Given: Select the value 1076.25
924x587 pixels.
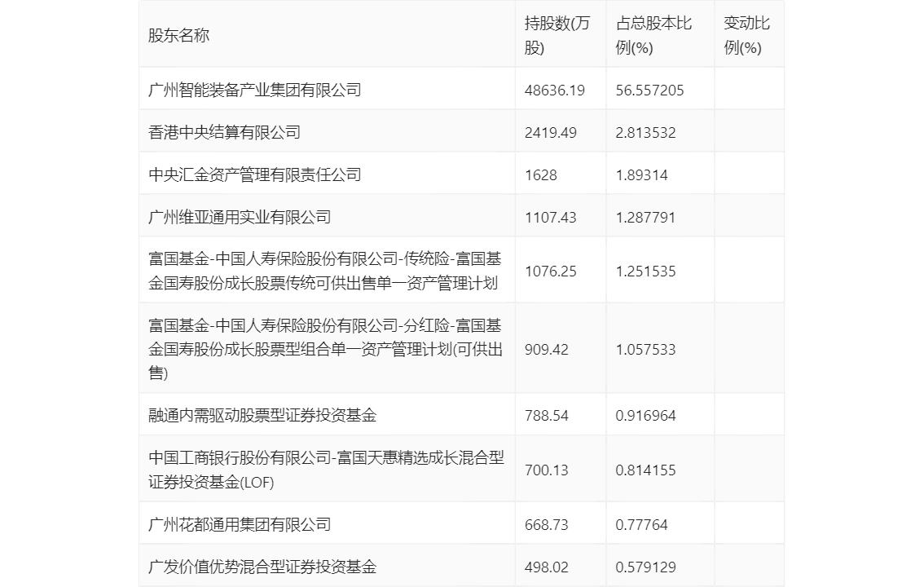Looking at the screenshot, I should pyautogui.click(x=550, y=271).
